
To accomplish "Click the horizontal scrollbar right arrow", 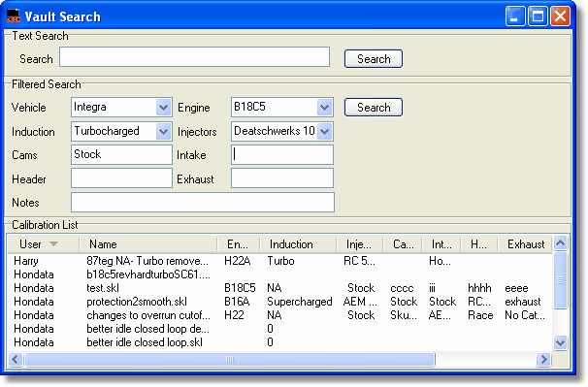I will (x=543, y=359).
